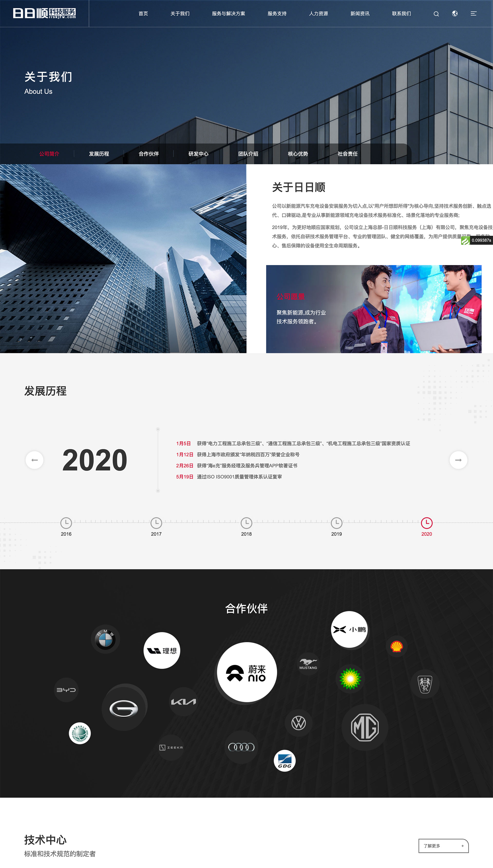This screenshot has width=493, height=868.
Task: Click the search icon in navigation bar
Action: click(435, 14)
